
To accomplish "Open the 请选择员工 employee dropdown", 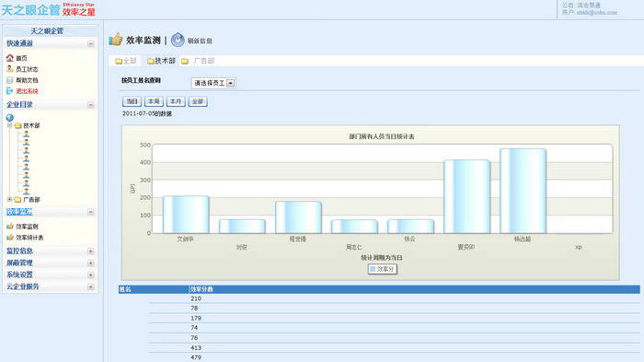I will [x=213, y=83].
